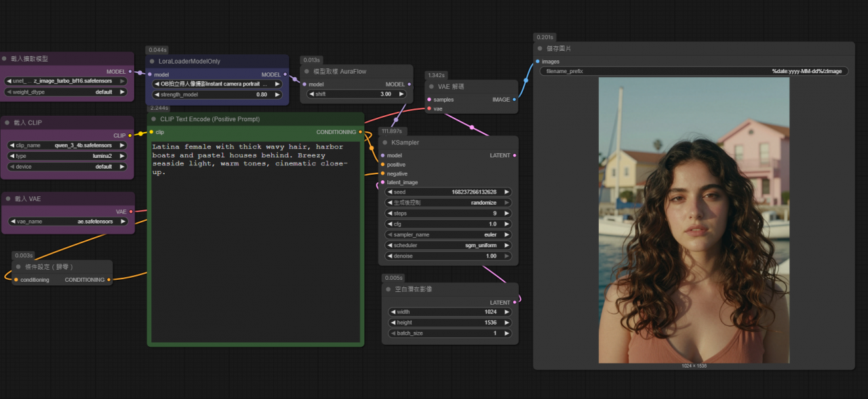Click the generated portrait image preview
This screenshot has height=399, width=868.
(x=694, y=220)
